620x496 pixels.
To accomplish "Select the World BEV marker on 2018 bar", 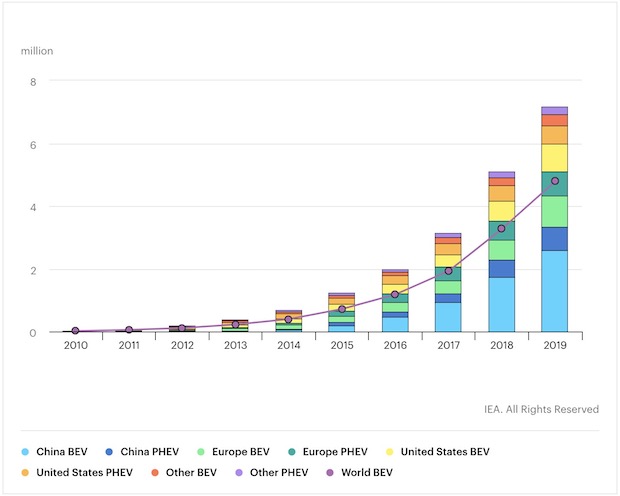I will coord(502,228).
